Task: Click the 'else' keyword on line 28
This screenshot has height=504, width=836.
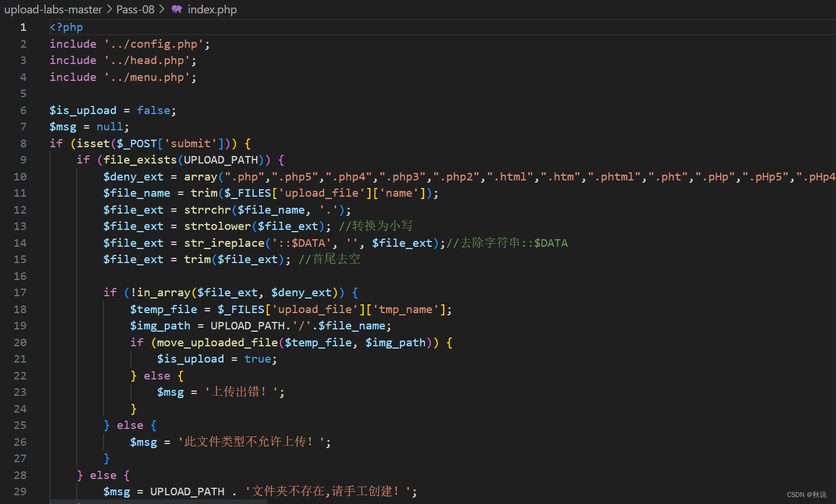Action: pos(104,475)
